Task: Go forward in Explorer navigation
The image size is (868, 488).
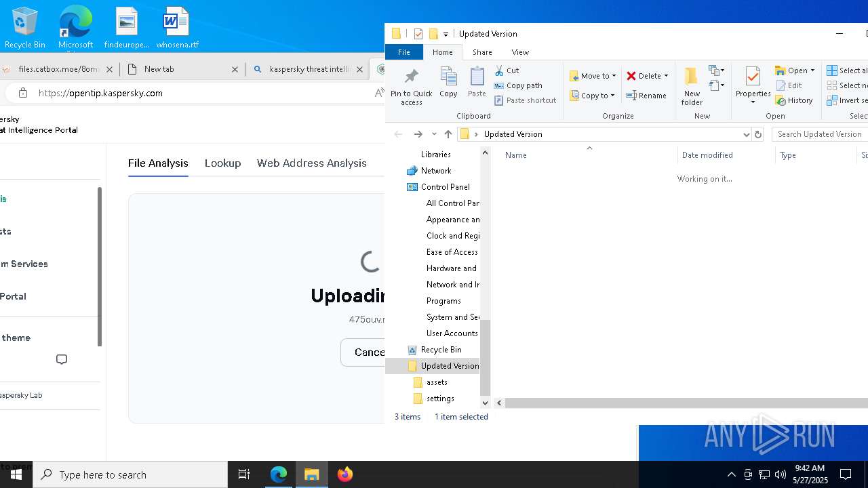Action: 418,134
